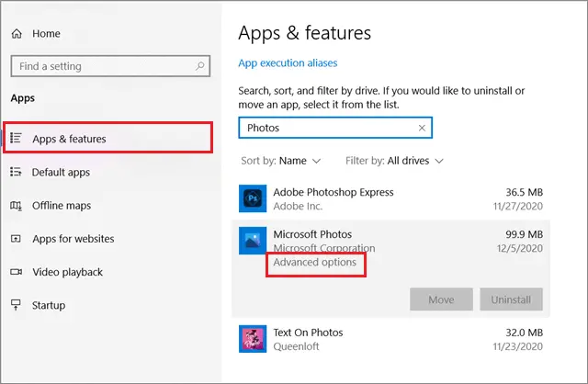Image resolution: width=588 pixels, height=384 pixels.
Task: Click the Default apps icon
Action: [16, 172]
